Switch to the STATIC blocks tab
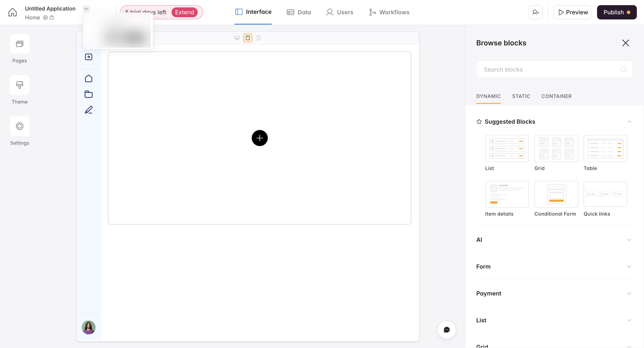Viewport: 644px width, 348px height. [x=521, y=96]
